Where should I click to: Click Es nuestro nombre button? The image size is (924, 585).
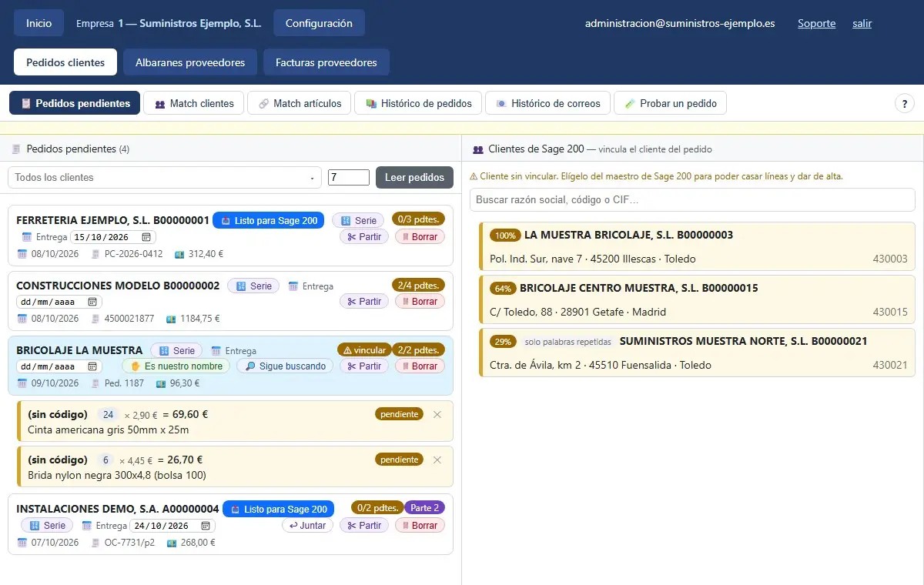176,366
